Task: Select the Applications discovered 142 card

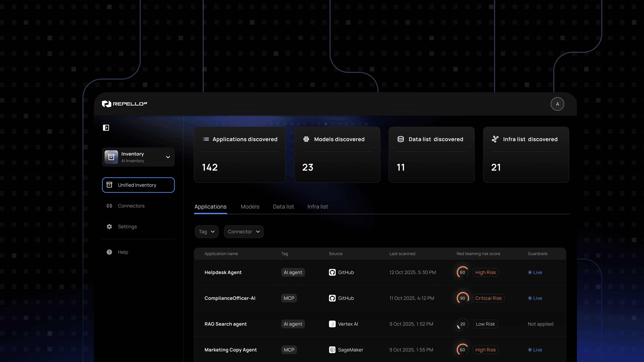Action: [240, 155]
